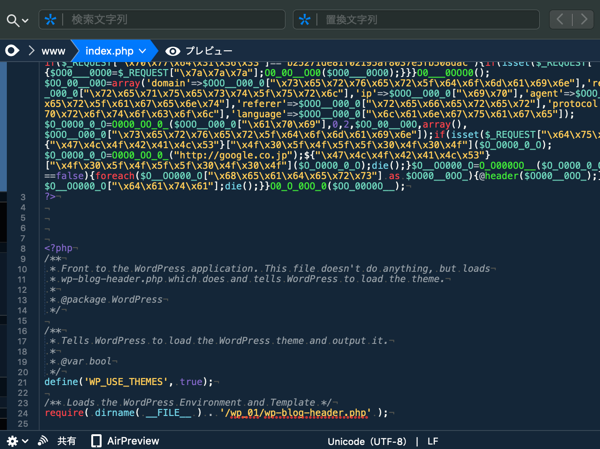Open the search options magnifier menu
Image resolution: width=600 pixels, height=449 pixels.
tap(17, 20)
